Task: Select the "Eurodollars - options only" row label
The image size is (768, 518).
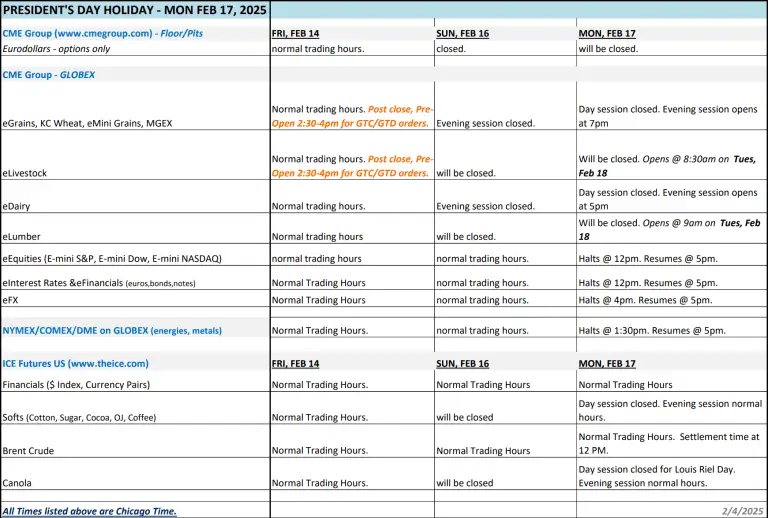Action: [x=56, y=49]
